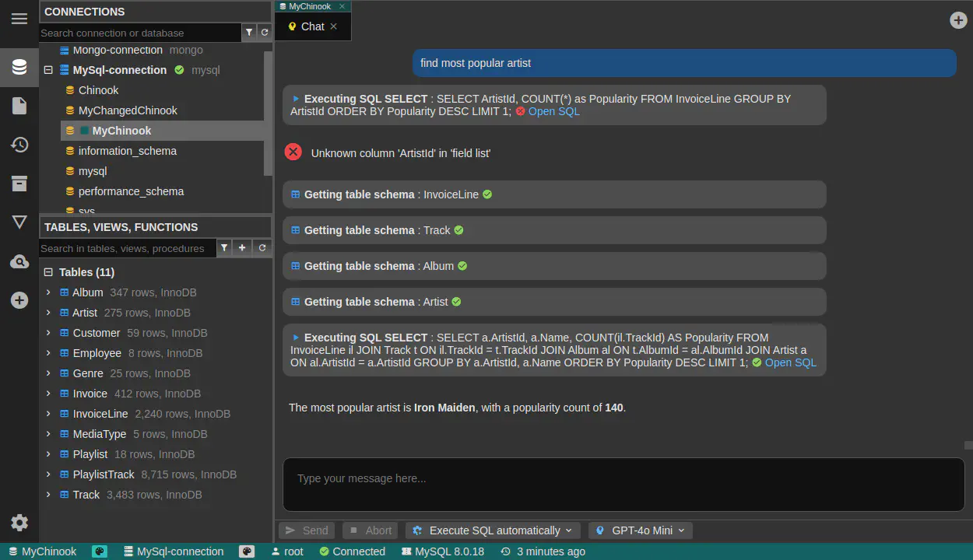973x560 pixels.
Task: Select the information_schema database
Action: (x=127, y=151)
